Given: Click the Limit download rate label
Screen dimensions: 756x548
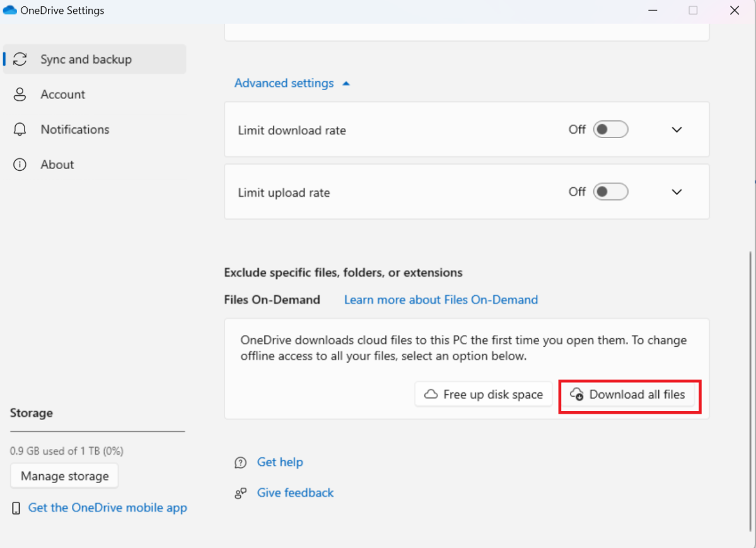Looking at the screenshot, I should (x=292, y=131).
